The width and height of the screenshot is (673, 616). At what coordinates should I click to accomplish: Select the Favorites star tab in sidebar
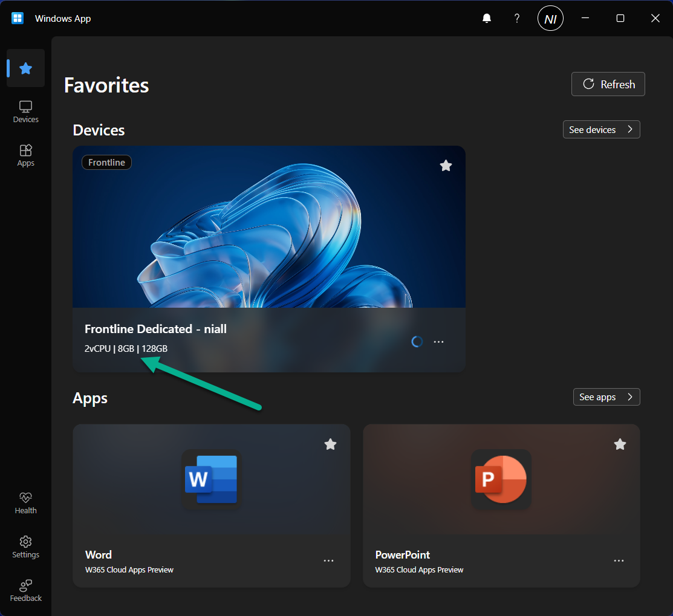coord(25,68)
